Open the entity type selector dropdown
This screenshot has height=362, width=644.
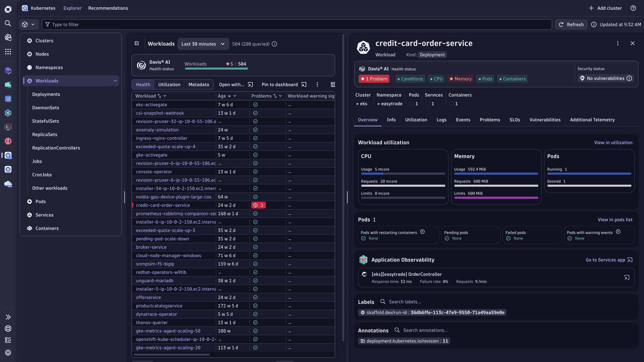(29, 25)
